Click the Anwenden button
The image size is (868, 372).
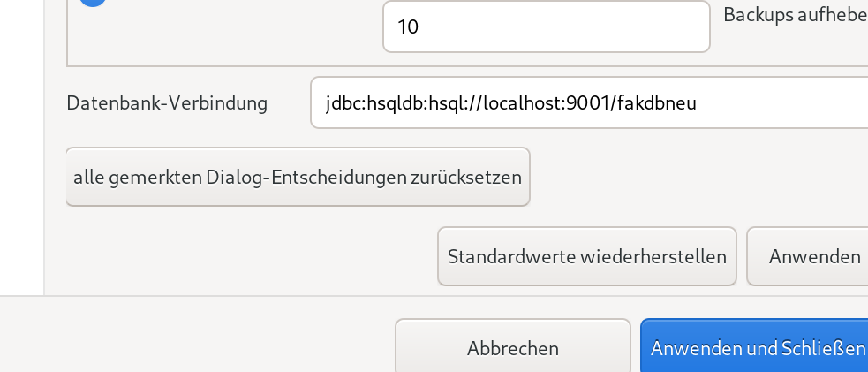[808, 256]
